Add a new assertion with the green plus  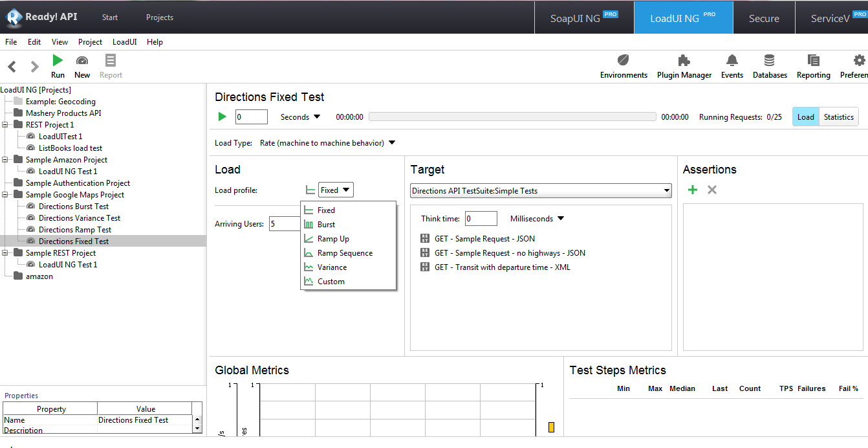coord(692,190)
